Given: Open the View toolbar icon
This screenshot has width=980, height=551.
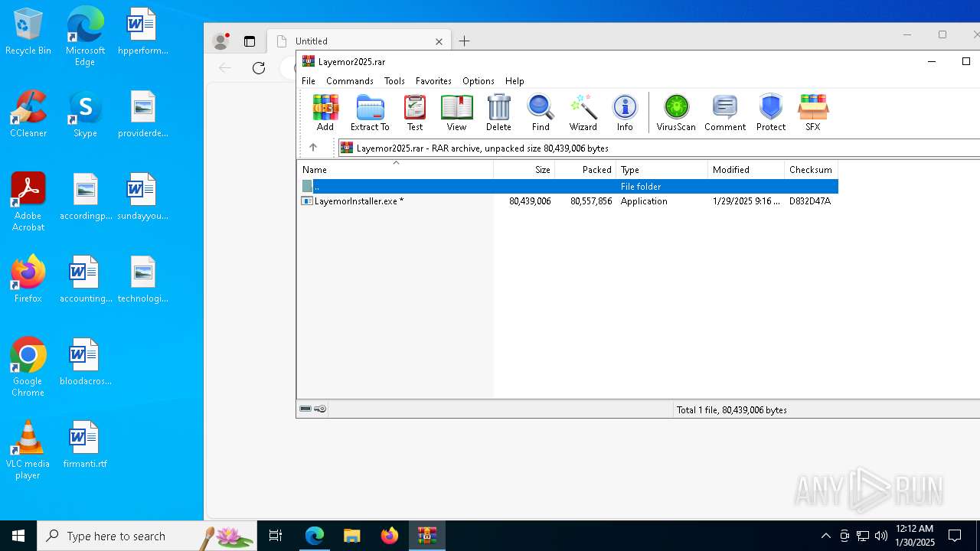Looking at the screenshot, I should point(456,112).
